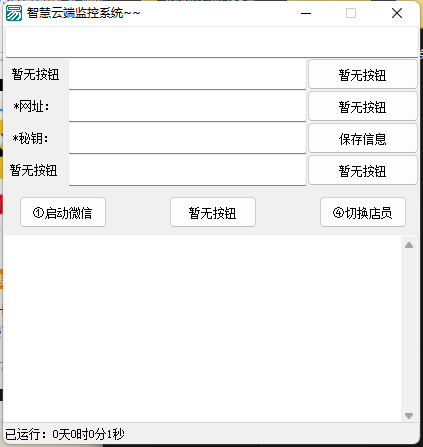Focus the *网址 input field
423x447 pixels.
187,106
